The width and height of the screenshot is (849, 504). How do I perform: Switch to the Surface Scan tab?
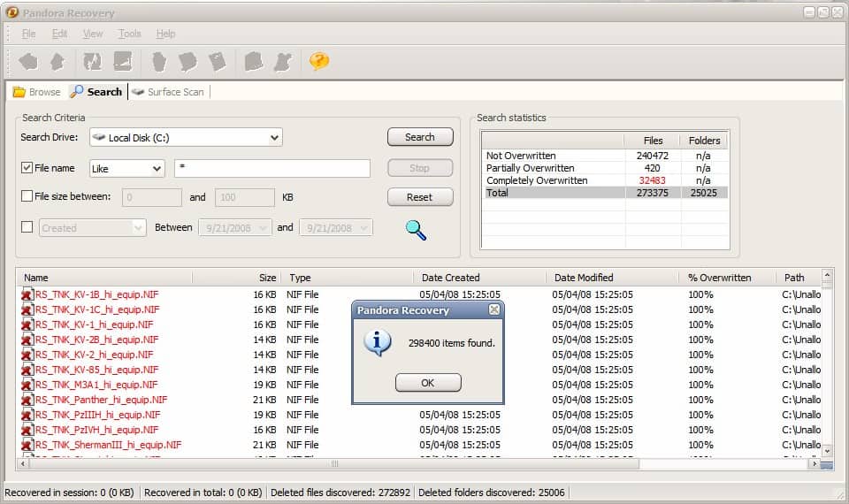tap(168, 92)
